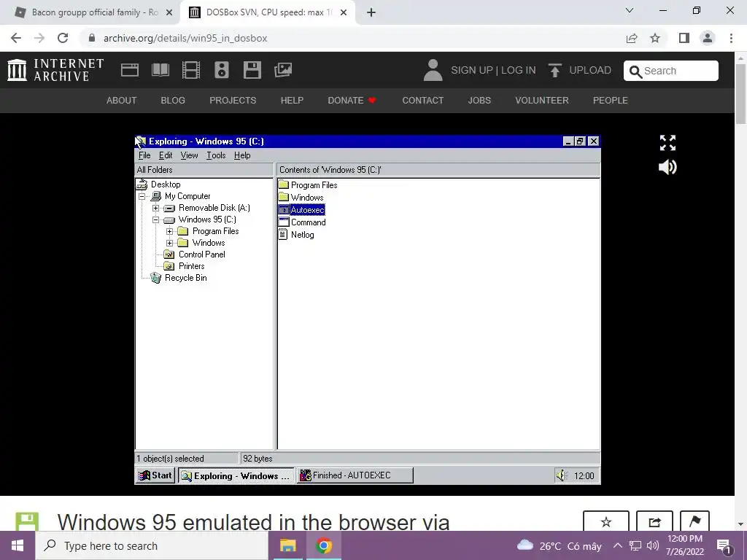Viewport: 747px width, 560px height.
Task: Open the notification center icon
Action: 724,545
